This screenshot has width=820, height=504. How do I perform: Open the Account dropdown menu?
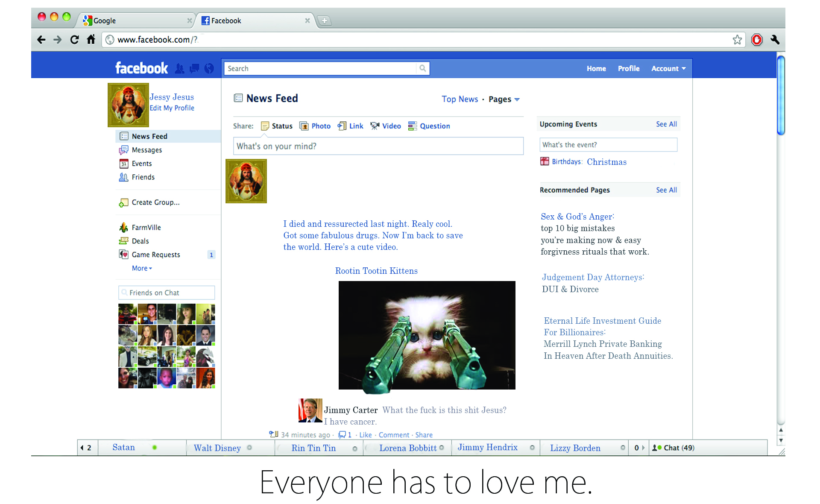668,68
